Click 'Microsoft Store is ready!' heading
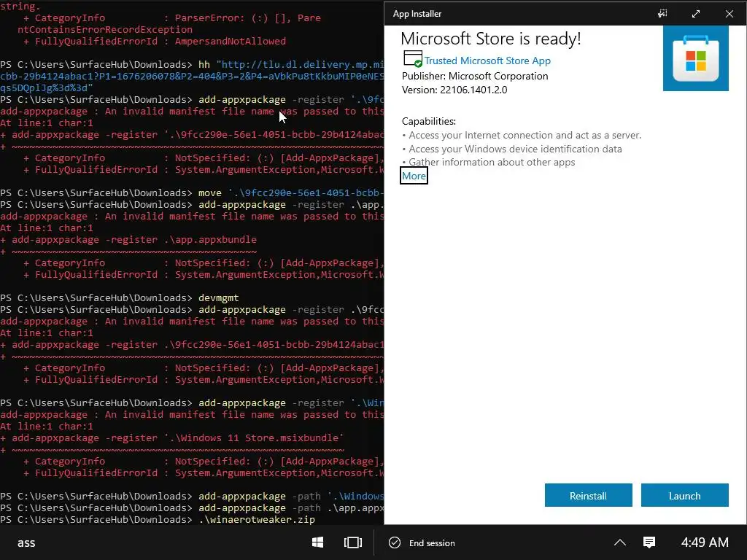 pyautogui.click(x=491, y=39)
